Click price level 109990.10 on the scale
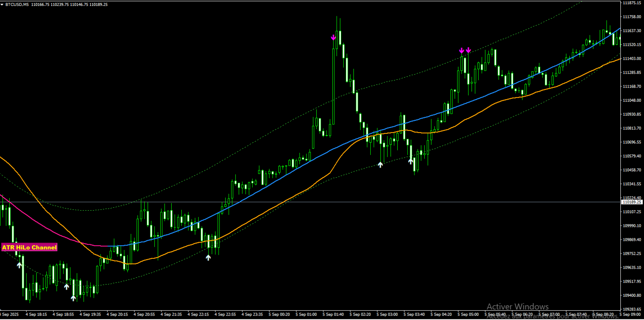 pos(631,225)
